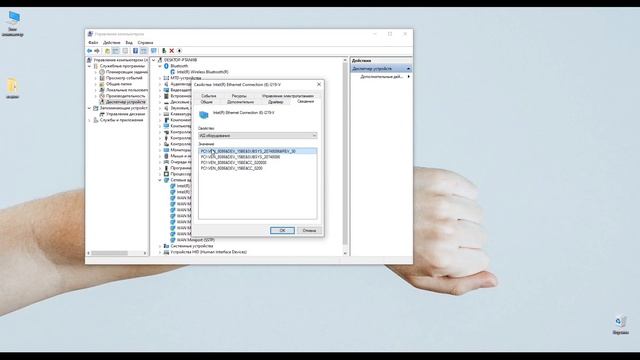
Task: Click the Общие папки folder icon
Action: (102, 84)
